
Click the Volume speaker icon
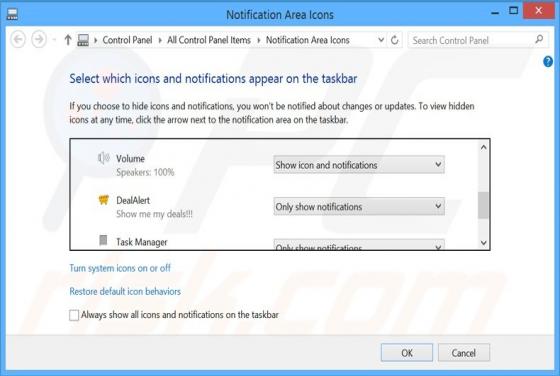pos(104,158)
